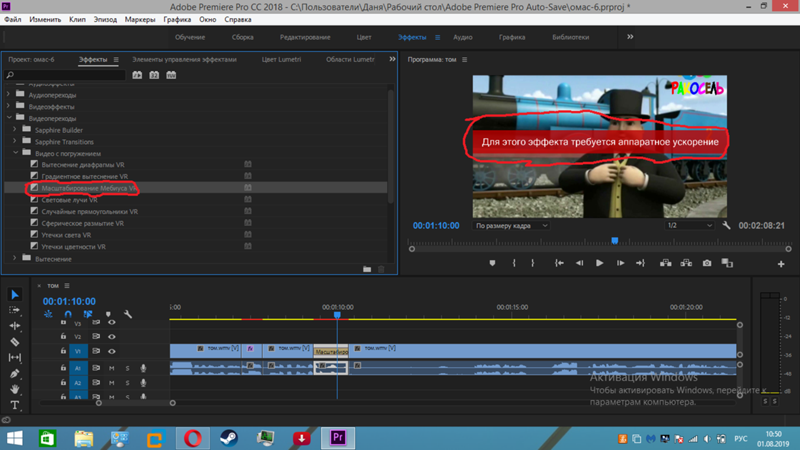Screen dimensions: 800x450
Task: Click Go to Out point button
Action: pos(640,263)
